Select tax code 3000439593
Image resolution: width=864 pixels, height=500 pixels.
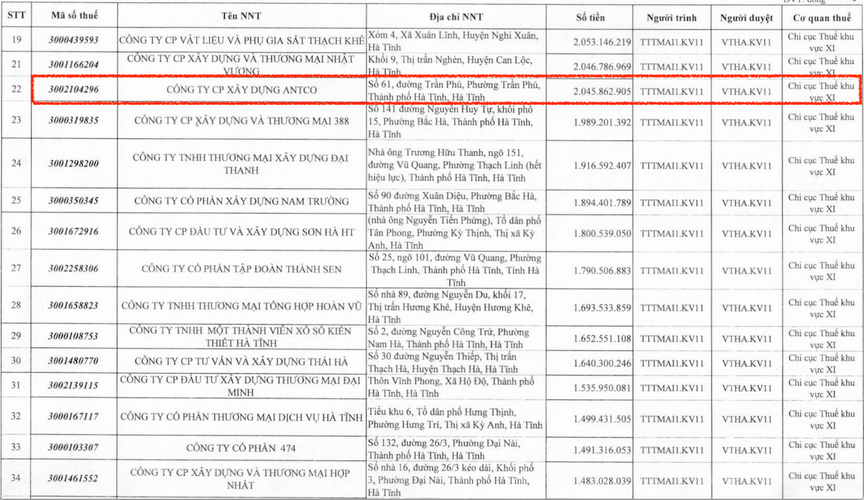[74, 40]
